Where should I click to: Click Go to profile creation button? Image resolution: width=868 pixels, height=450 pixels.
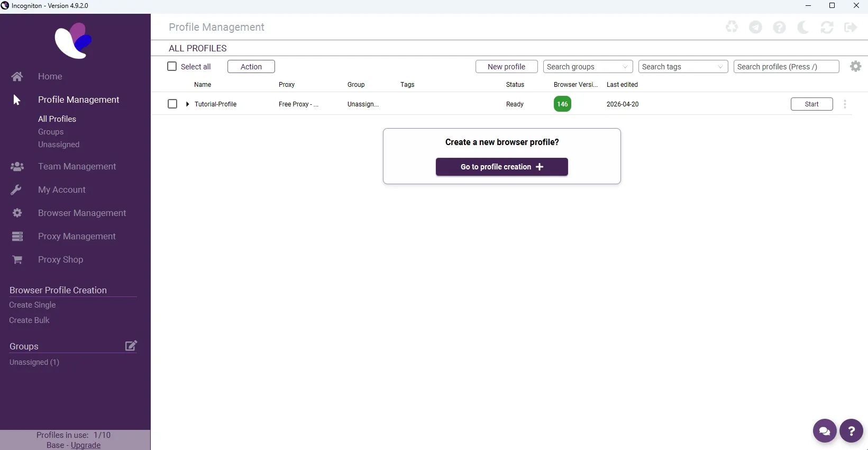(502, 167)
